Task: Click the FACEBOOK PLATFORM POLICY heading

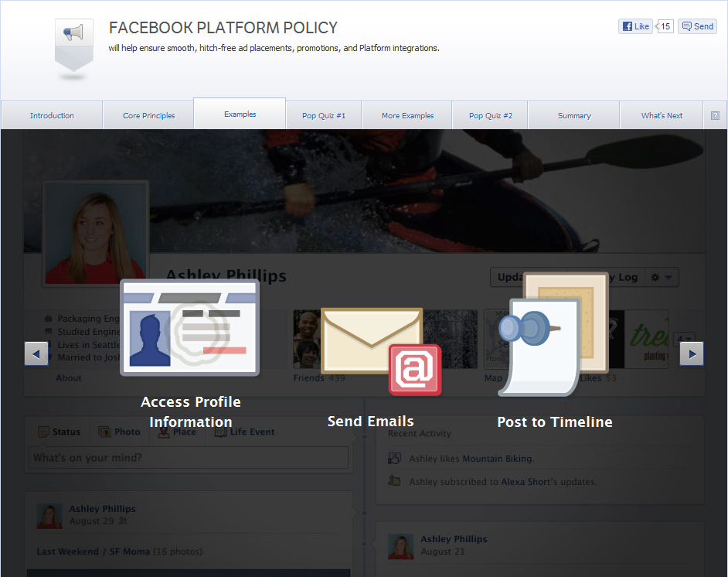Action: tap(223, 28)
